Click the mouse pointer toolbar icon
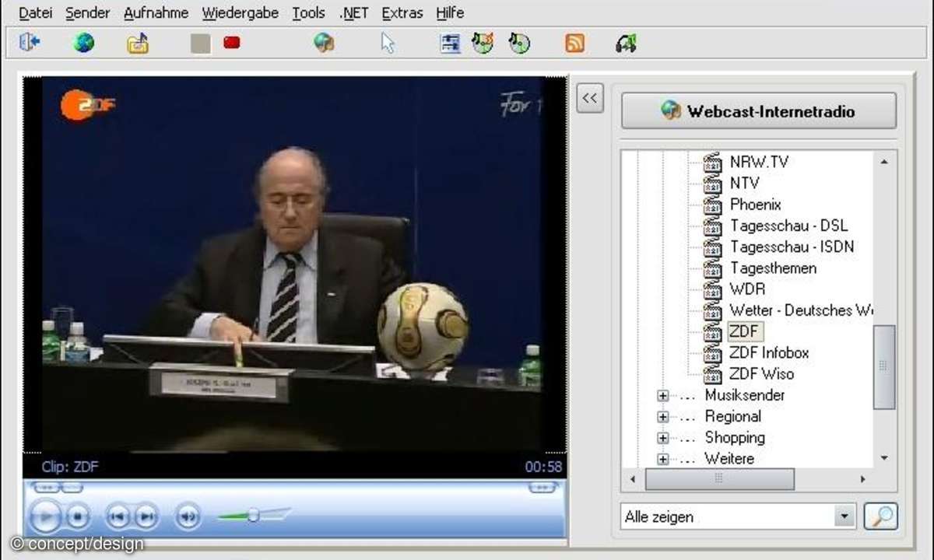Image resolution: width=934 pixels, height=560 pixels. 388,44
